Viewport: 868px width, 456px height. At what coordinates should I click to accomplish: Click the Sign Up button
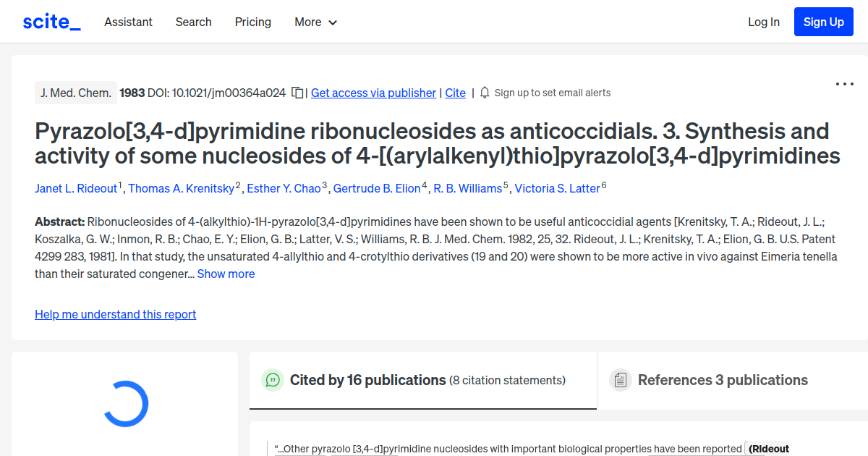pyautogui.click(x=823, y=22)
